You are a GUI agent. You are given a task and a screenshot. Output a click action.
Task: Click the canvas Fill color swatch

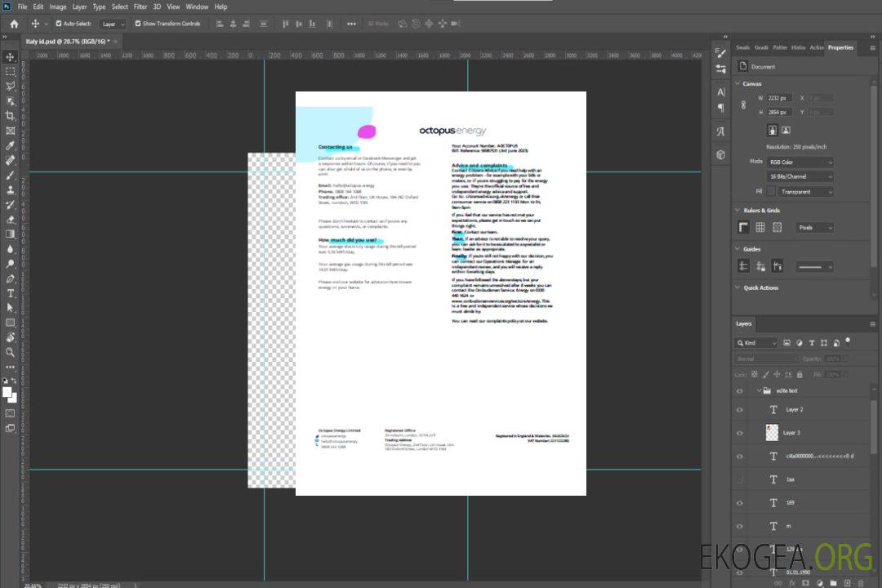[772, 192]
